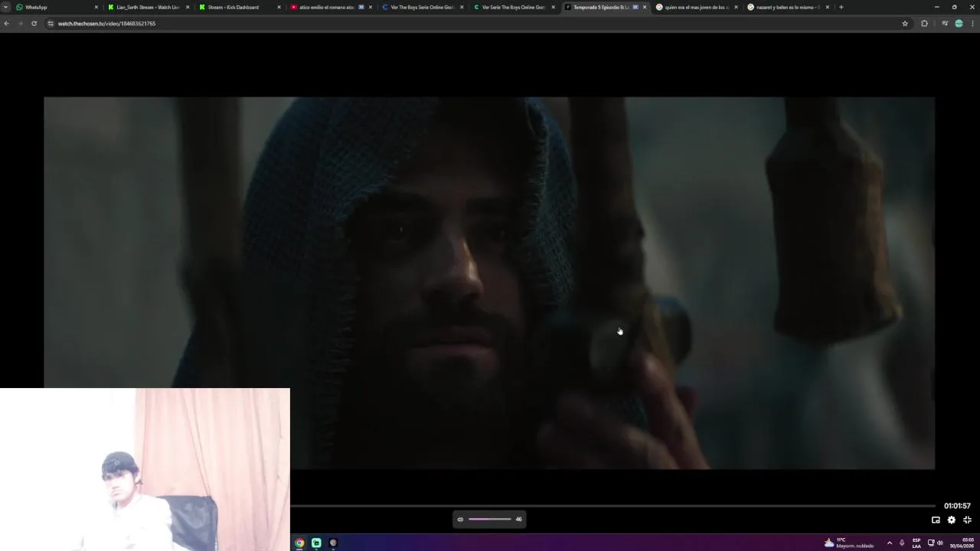Open media controls in browser toolbar
The width and height of the screenshot is (980, 551).
(x=945, y=24)
